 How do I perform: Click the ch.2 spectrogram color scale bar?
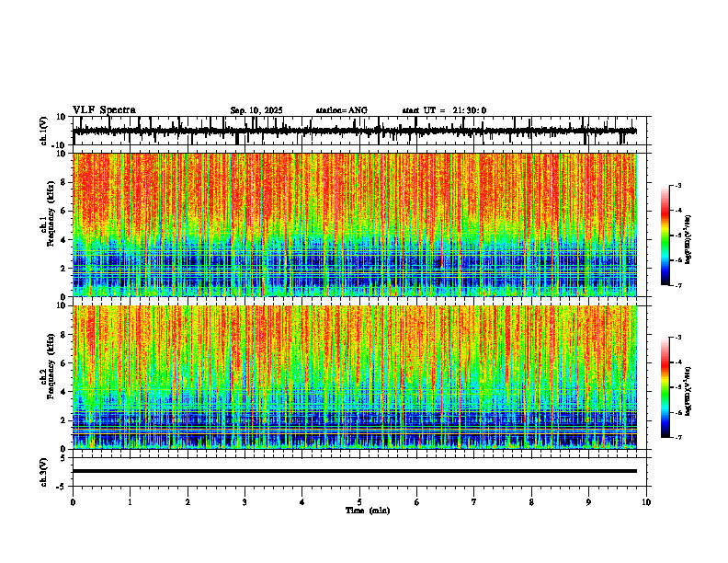pos(665,387)
